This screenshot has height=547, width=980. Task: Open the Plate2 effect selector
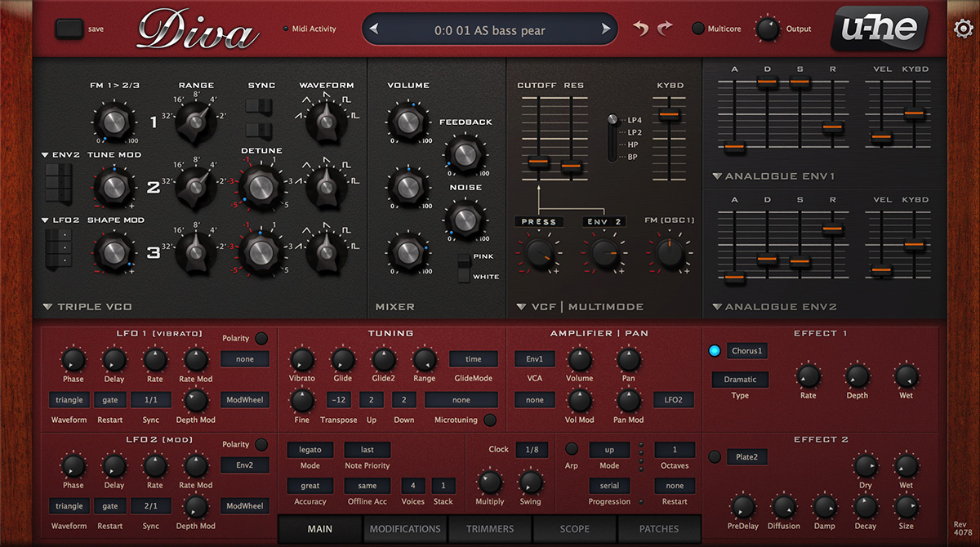pos(746,457)
